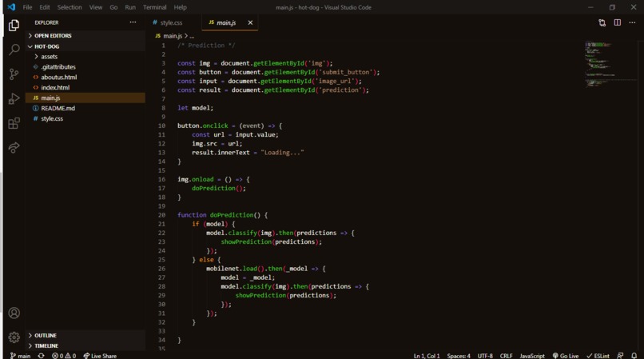Viewport: 644px width, 359px height.
Task: Open .gitattributes in the explorer
Action: 85,67
